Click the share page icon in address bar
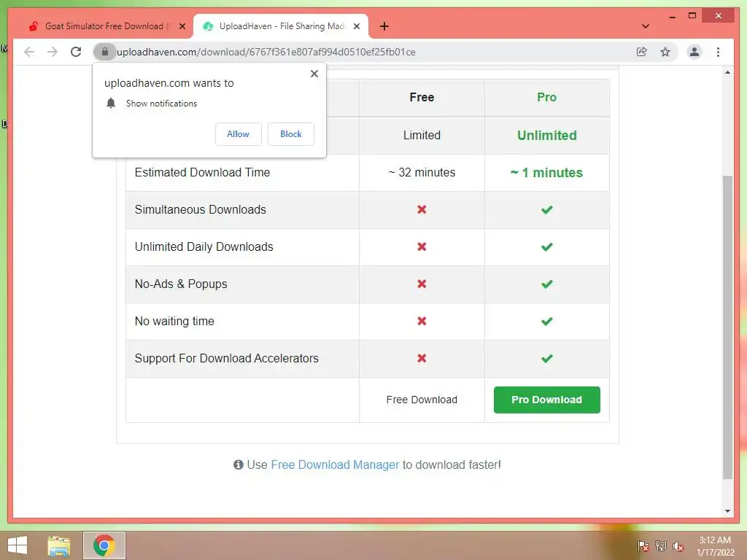Screen dimensions: 747x560 [x=642, y=52]
